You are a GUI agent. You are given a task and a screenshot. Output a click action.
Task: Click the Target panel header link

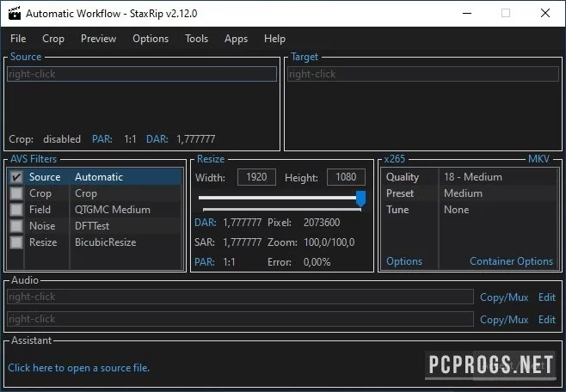pyautogui.click(x=305, y=57)
